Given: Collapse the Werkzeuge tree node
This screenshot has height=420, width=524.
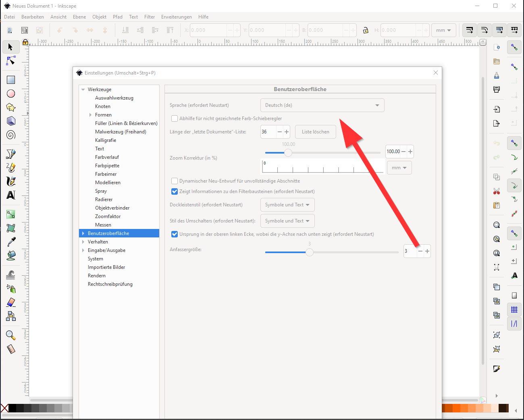Looking at the screenshot, I should 83,89.
